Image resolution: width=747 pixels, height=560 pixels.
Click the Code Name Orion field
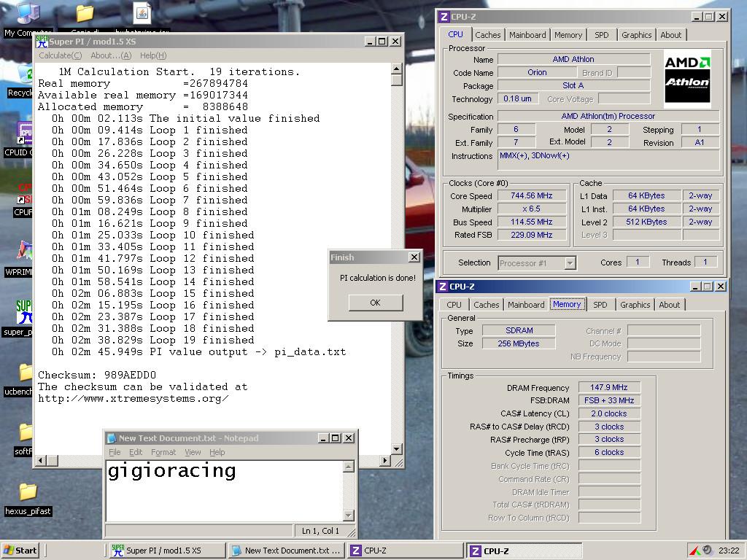pyautogui.click(x=537, y=72)
